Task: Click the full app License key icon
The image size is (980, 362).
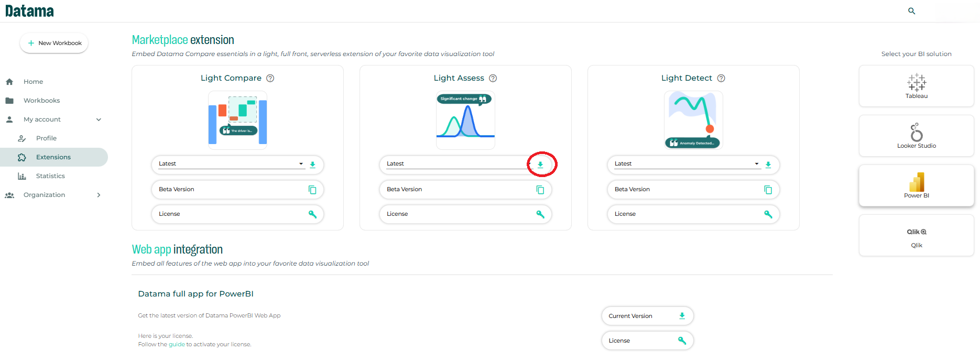Action: click(682, 341)
